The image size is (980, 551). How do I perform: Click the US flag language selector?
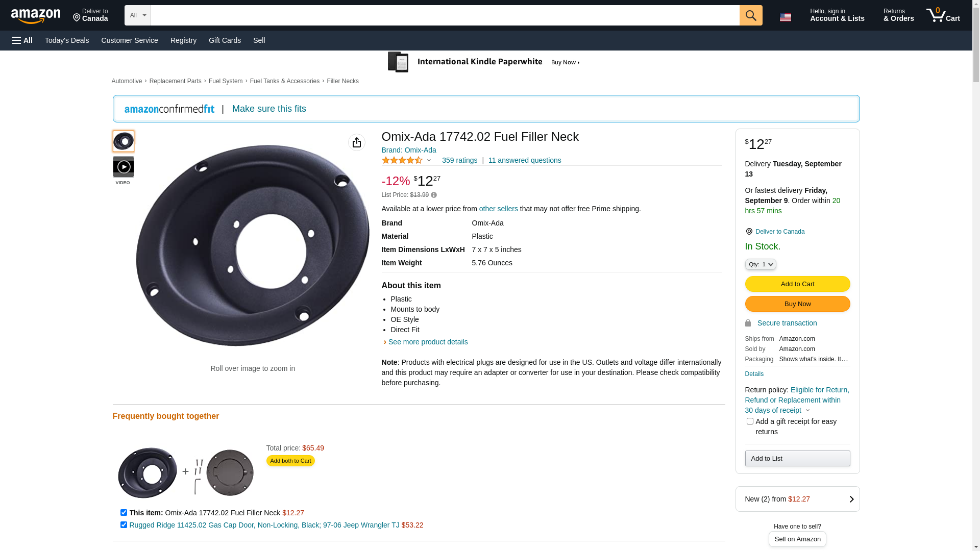(x=785, y=17)
